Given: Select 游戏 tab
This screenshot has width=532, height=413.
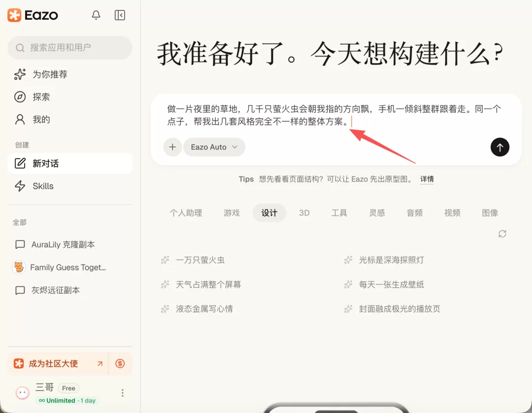Looking at the screenshot, I should pos(232,213).
